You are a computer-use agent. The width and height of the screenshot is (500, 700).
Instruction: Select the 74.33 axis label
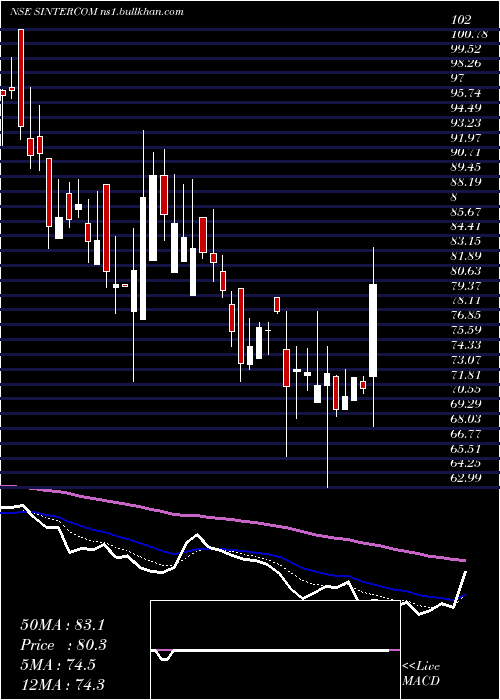coord(466,344)
